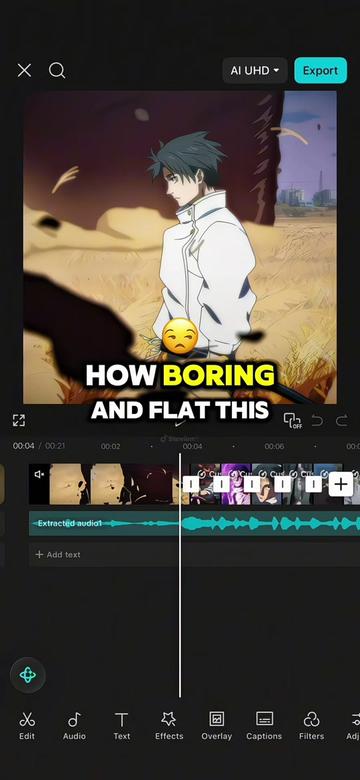Screen dimensions: 360x780
Task: Open the search magnifier icon
Action: 57,71
